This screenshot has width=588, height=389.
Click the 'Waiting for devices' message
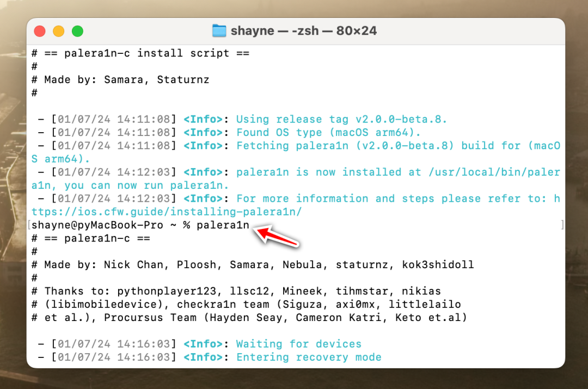(x=298, y=344)
